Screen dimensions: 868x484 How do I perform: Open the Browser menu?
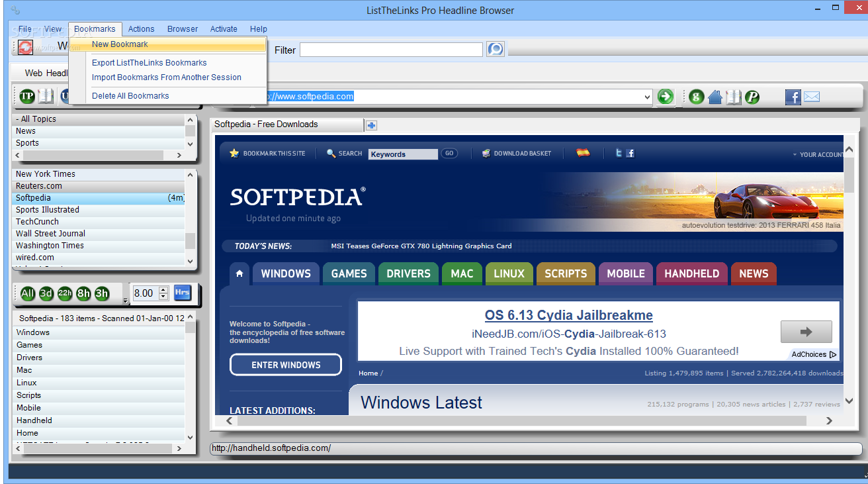point(183,29)
